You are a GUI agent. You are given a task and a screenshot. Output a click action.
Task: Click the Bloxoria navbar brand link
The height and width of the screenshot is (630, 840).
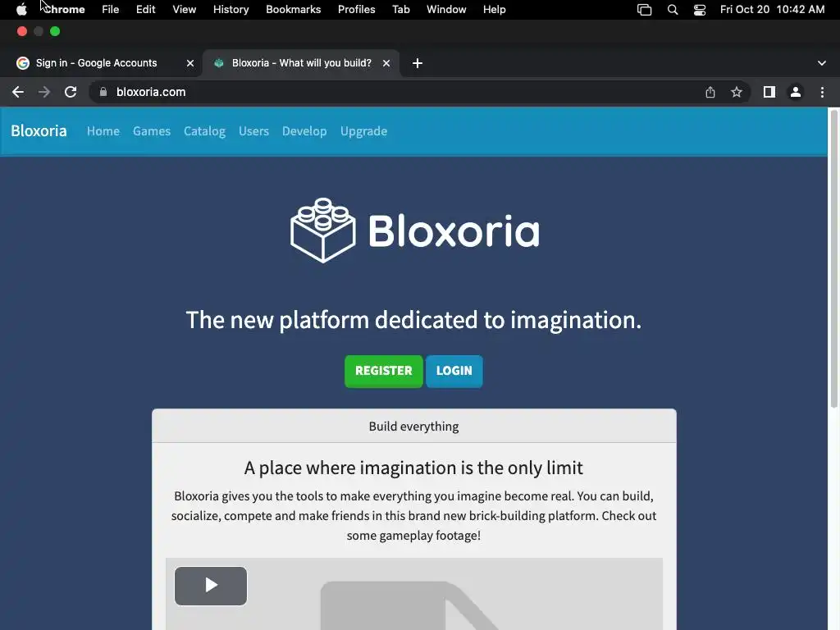pos(39,130)
